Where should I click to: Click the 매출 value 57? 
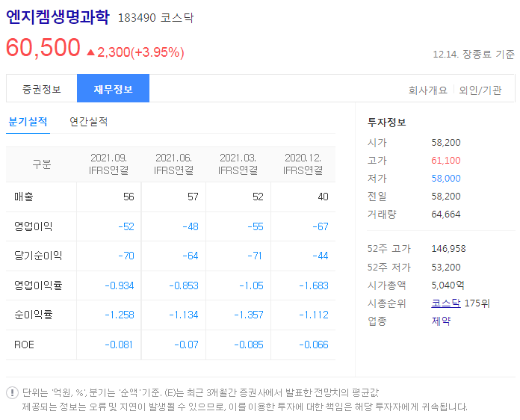193,197
